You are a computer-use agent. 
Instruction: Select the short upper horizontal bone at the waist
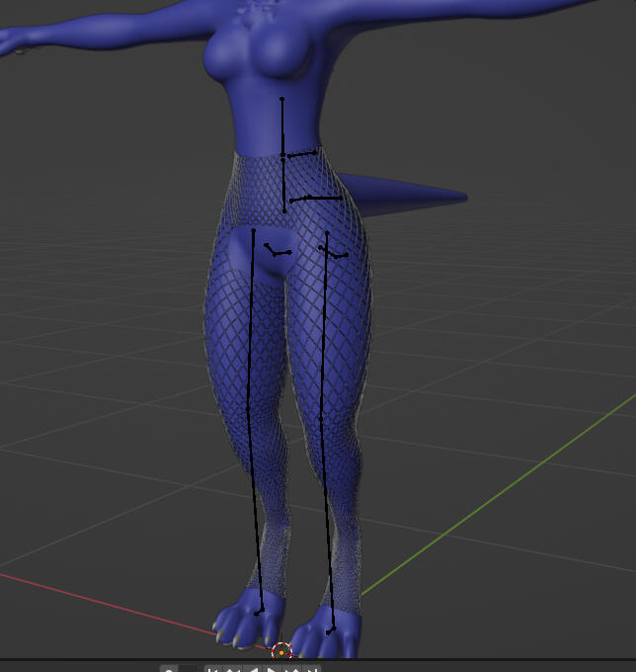(300, 154)
